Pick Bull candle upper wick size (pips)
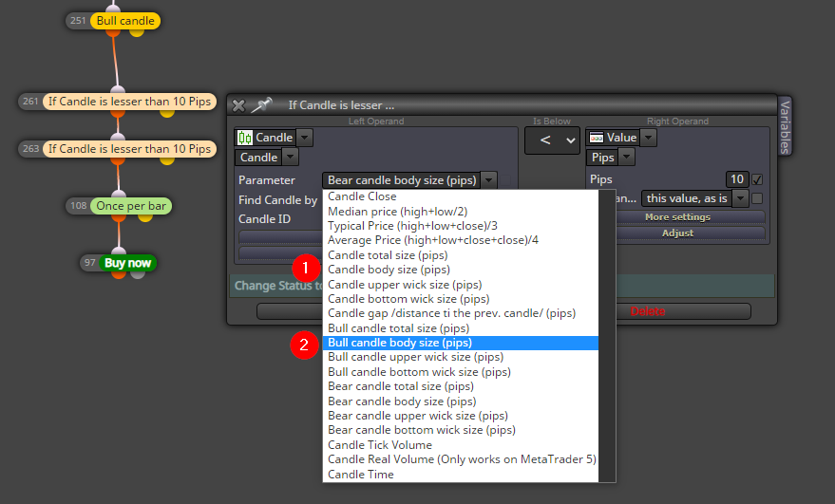835x504 pixels. [x=460, y=357]
